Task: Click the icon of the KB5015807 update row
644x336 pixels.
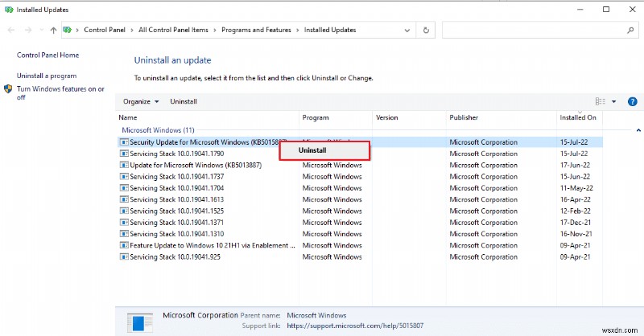Action: pyautogui.click(x=124, y=142)
